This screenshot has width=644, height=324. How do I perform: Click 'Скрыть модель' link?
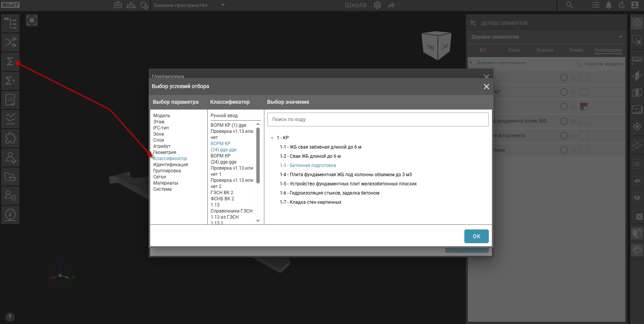pos(603,64)
